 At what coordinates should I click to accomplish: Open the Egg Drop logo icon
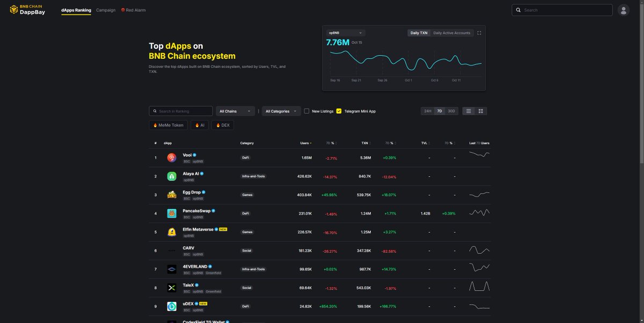[171, 195]
